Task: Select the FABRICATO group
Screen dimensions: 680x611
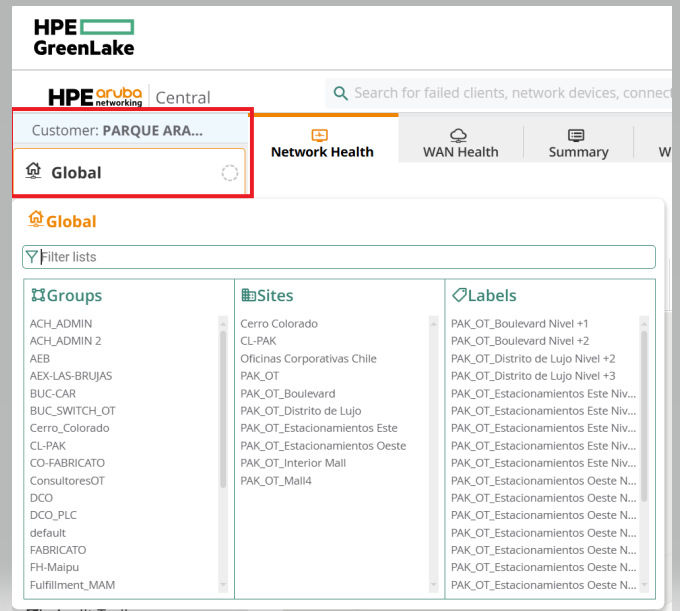Action: click(58, 550)
